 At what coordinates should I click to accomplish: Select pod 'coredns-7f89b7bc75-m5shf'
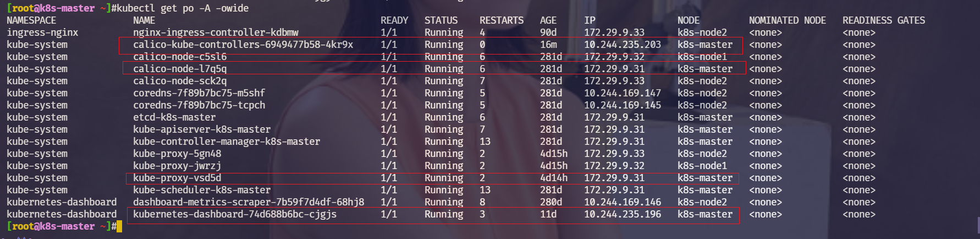click(x=199, y=93)
